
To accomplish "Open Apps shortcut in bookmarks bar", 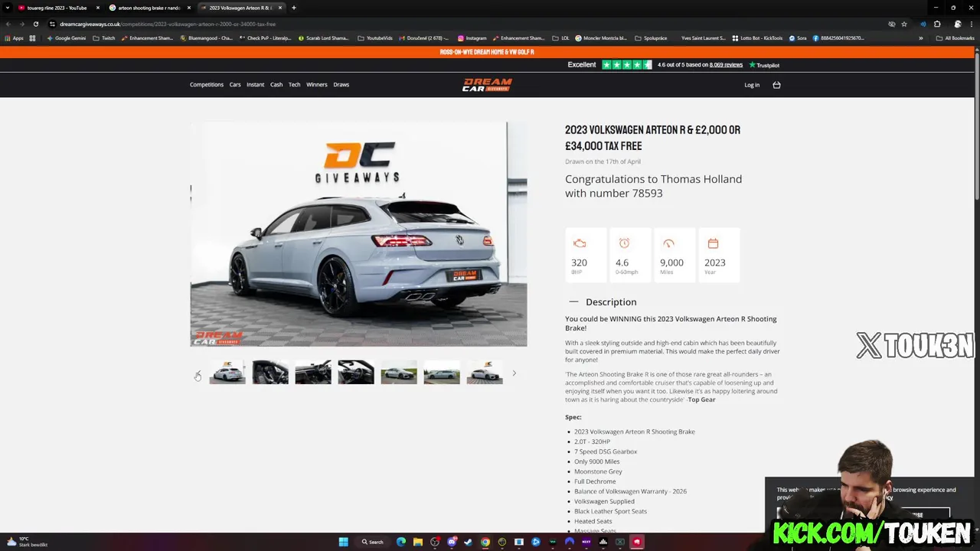I will pos(14,38).
